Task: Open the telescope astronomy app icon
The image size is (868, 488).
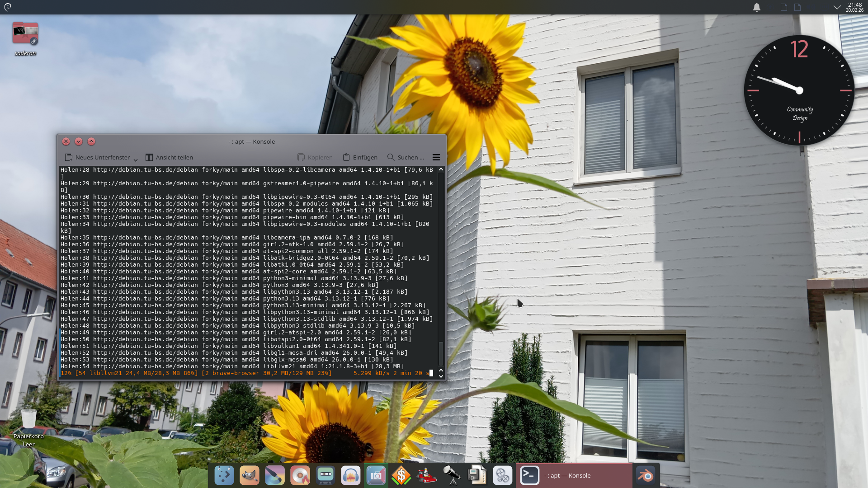Action: [452, 475]
